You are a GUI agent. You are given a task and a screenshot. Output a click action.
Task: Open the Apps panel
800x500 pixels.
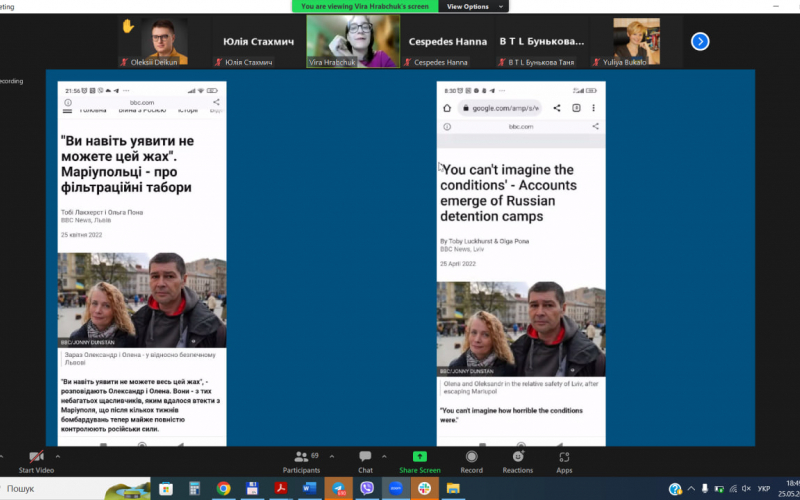(564, 462)
